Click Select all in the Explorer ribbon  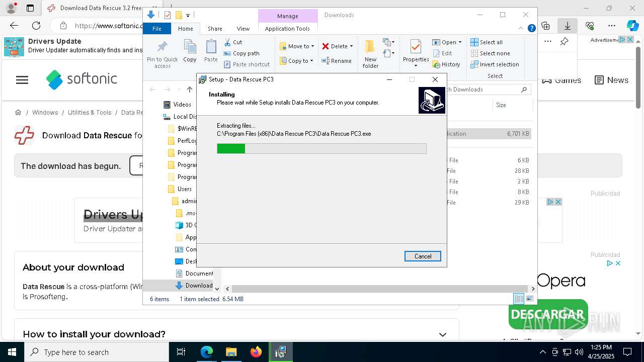click(x=487, y=42)
